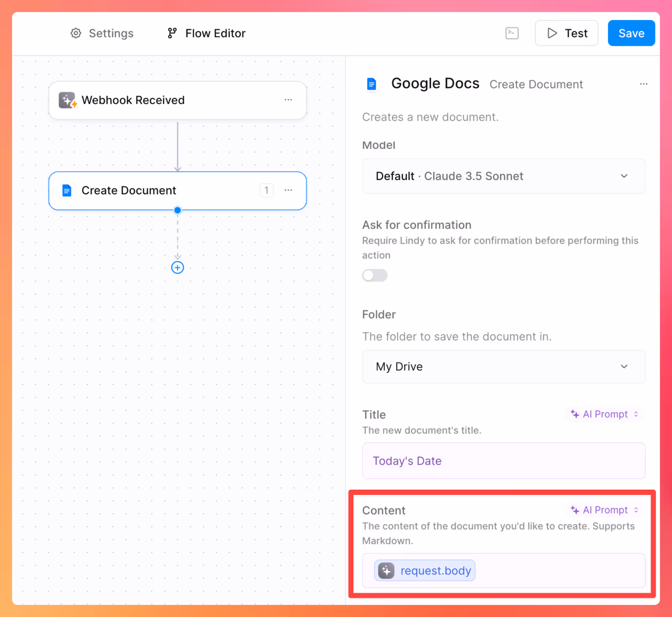Open Webhook Received node options menu
This screenshot has height=617, width=672.
point(288,100)
